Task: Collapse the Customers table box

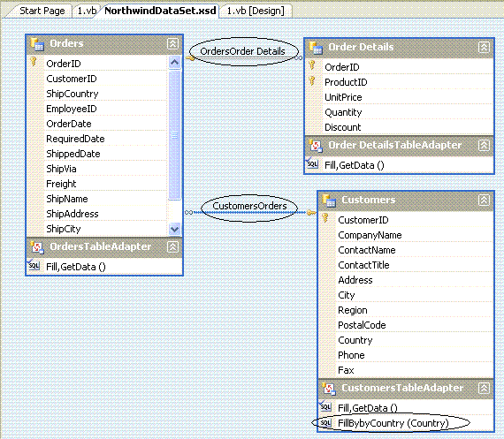Action: (x=484, y=200)
